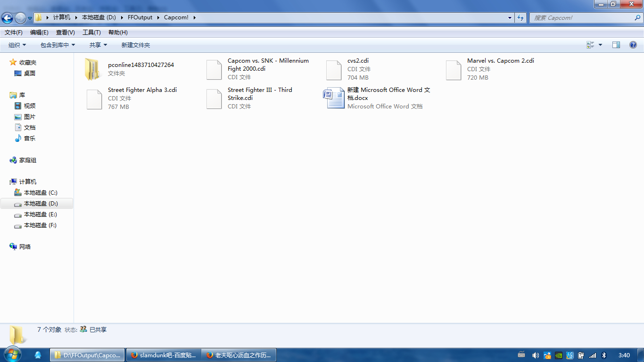Open the 文档 library

click(30, 127)
